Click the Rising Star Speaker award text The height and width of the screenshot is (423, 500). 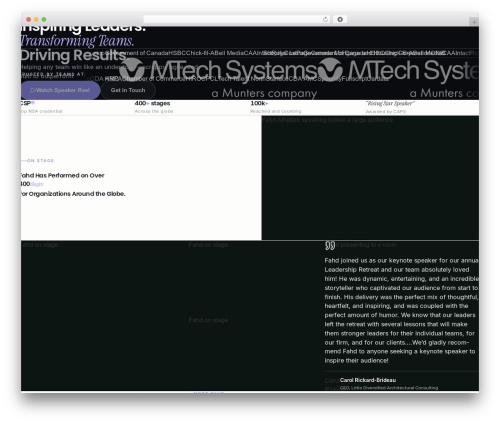(390, 104)
